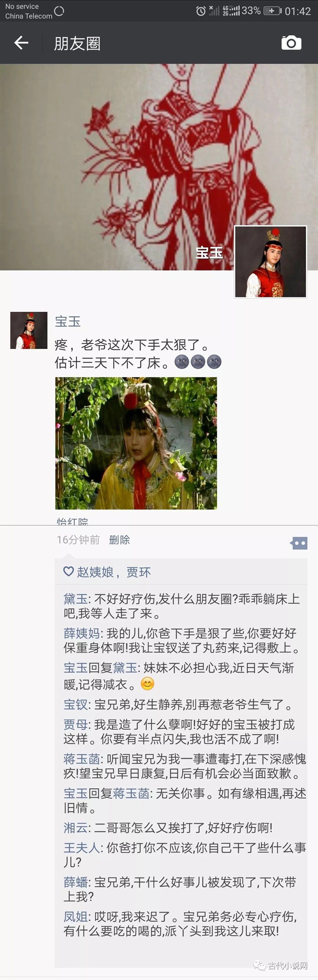Reply to 凤姐's comment
This screenshot has width=318, height=980.
click(180, 923)
